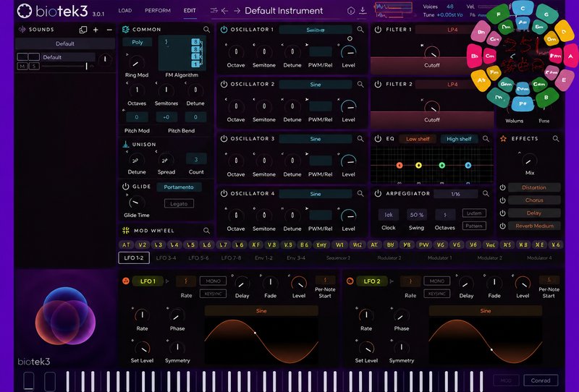Duplicate sound icon in Sounds panel

[x=83, y=30]
